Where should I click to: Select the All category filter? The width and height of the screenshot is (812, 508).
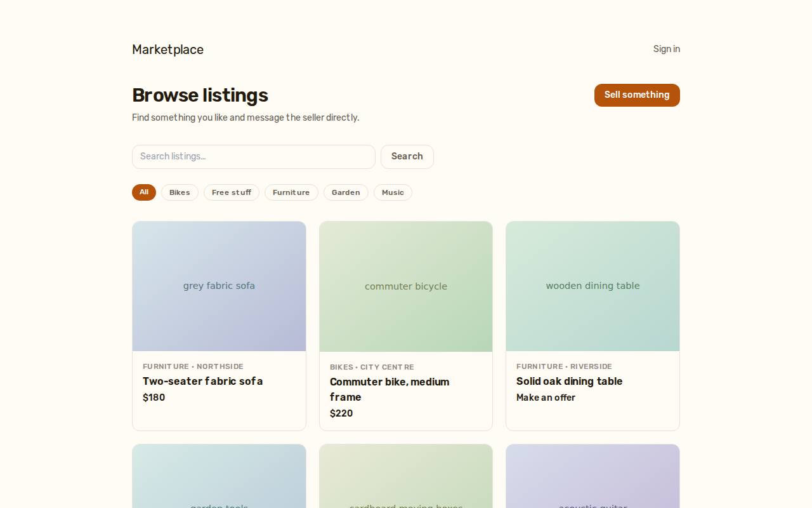coord(144,192)
